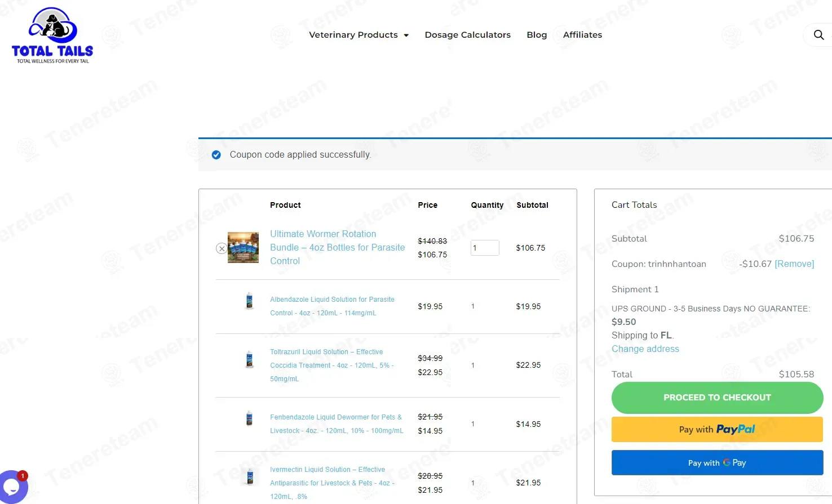Image resolution: width=832 pixels, height=504 pixels.
Task: Choose the Pay with Google Pay button
Action: [x=717, y=463]
